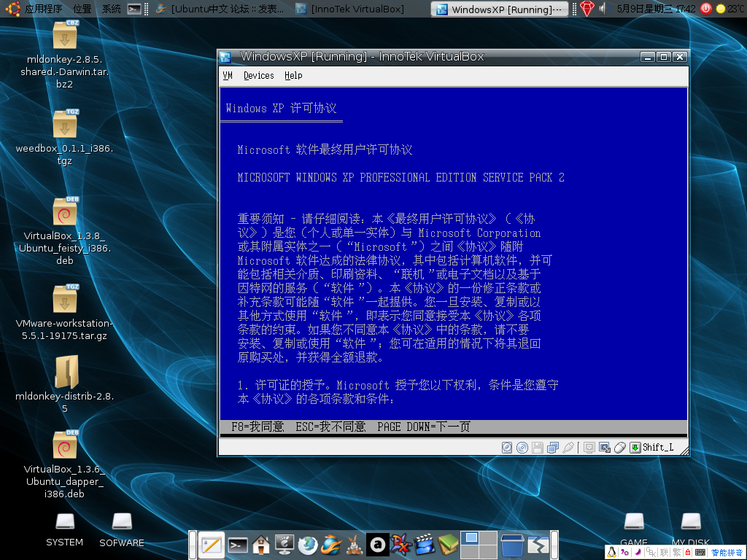Open the black 'a' icon application
Screen dimensions: 747x560
click(x=378, y=545)
